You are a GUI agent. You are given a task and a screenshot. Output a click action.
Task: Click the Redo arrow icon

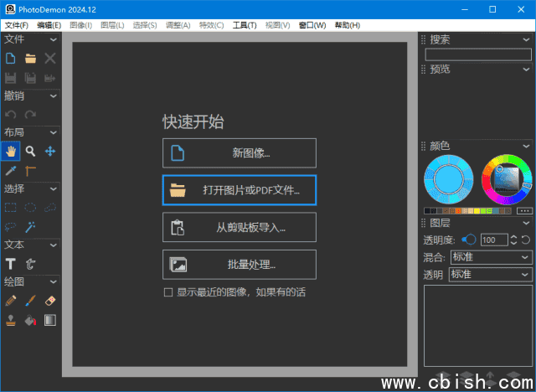(30, 115)
